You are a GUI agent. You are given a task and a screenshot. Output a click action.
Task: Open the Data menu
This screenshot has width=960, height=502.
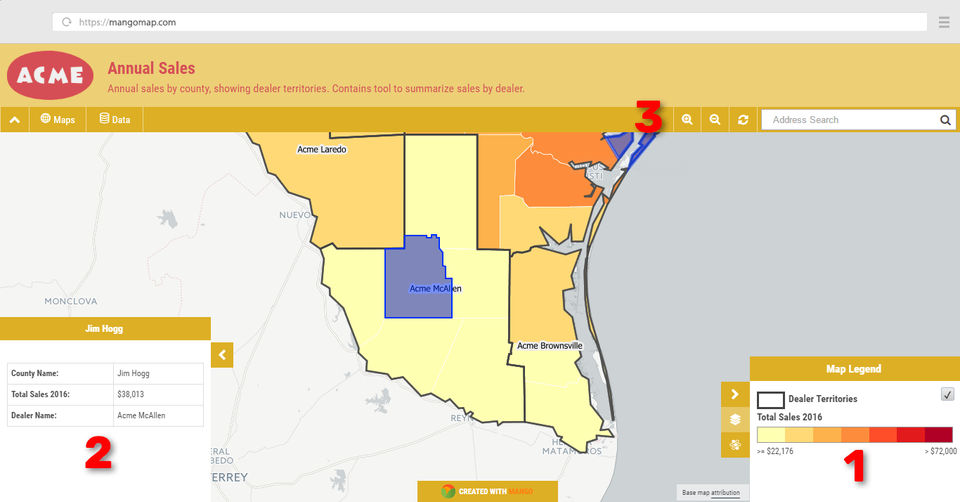pos(114,119)
